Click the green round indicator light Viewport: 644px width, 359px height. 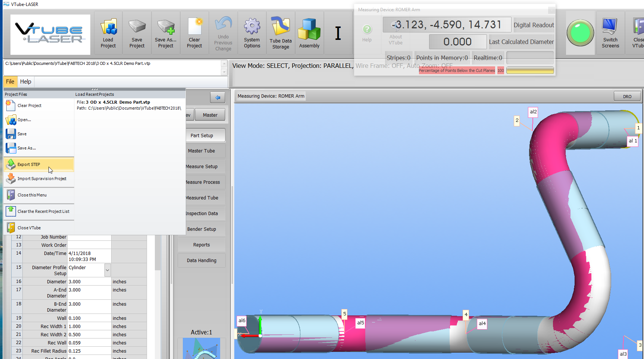[x=580, y=33]
